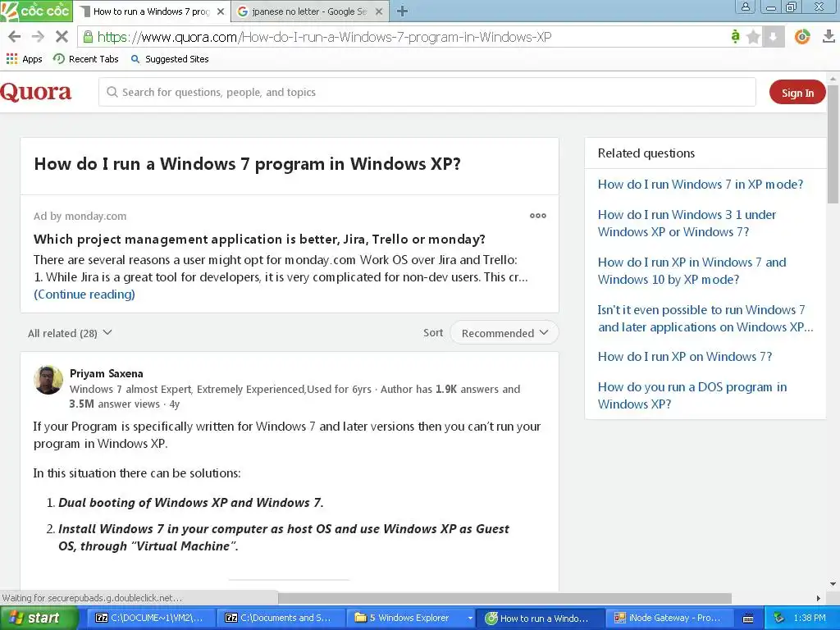This screenshot has height=630, width=840.
Task: Open the browser user profile icon
Action: pyautogui.click(x=746, y=7)
